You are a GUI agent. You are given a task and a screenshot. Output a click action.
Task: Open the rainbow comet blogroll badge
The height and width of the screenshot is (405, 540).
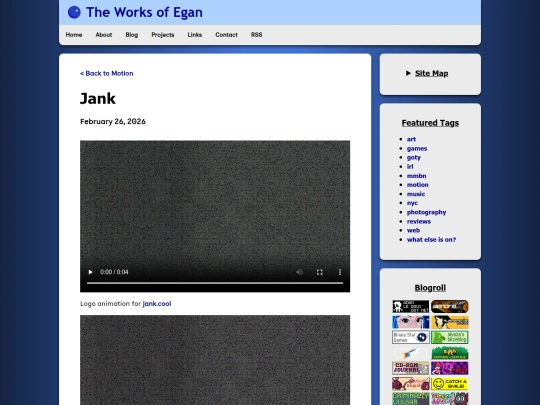pyautogui.click(x=411, y=353)
